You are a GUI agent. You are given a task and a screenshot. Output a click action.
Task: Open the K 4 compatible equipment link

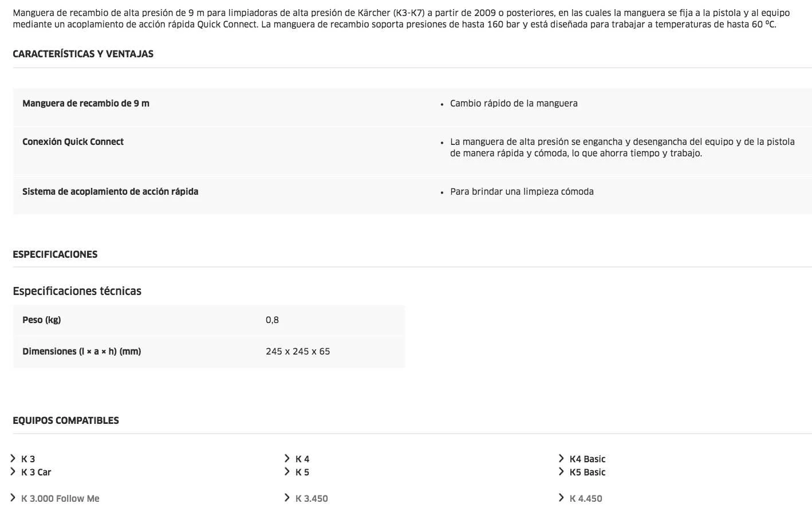click(x=302, y=459)
